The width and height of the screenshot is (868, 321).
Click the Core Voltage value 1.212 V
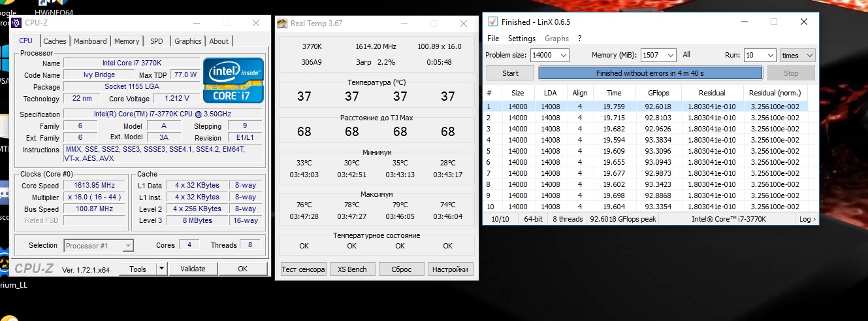coord(176,99)
